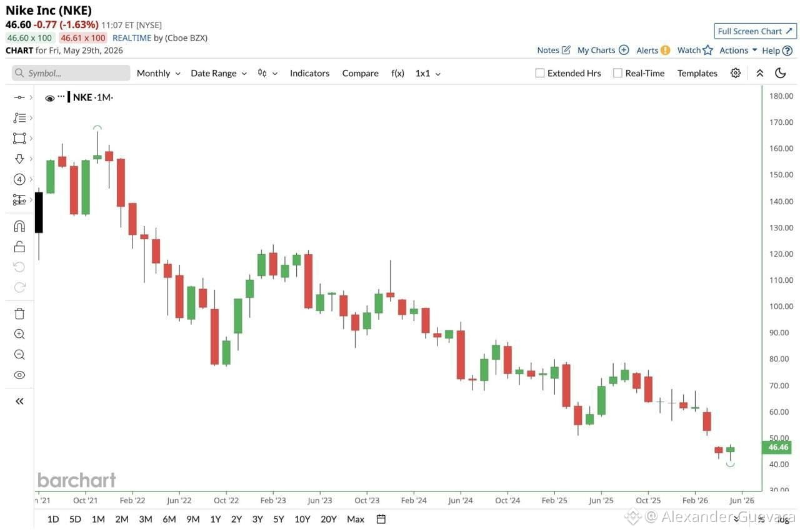Switch to dark mode moon icon
Screen dimensions: 800x532
pos(780,73)
